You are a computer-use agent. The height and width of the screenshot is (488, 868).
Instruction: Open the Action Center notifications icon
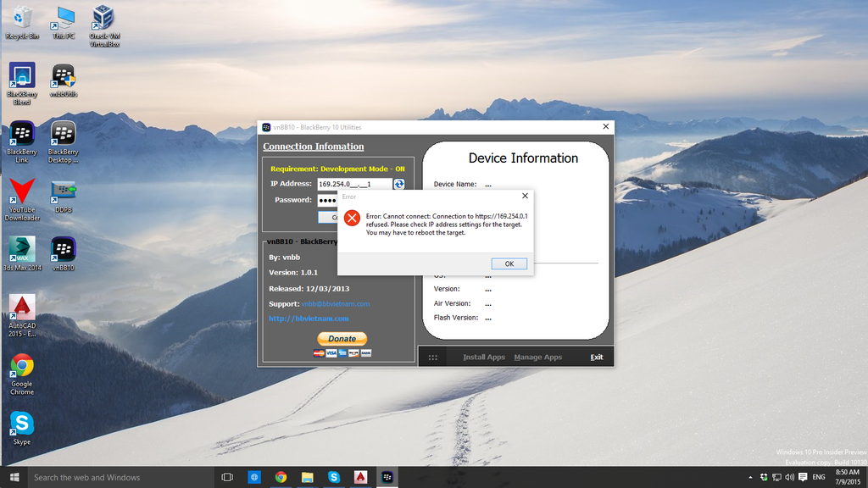(803, 477)
